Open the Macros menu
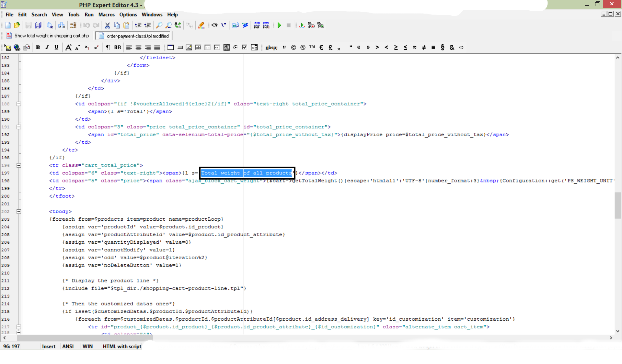The image size is (622, 364). click(x=106, y=15)
